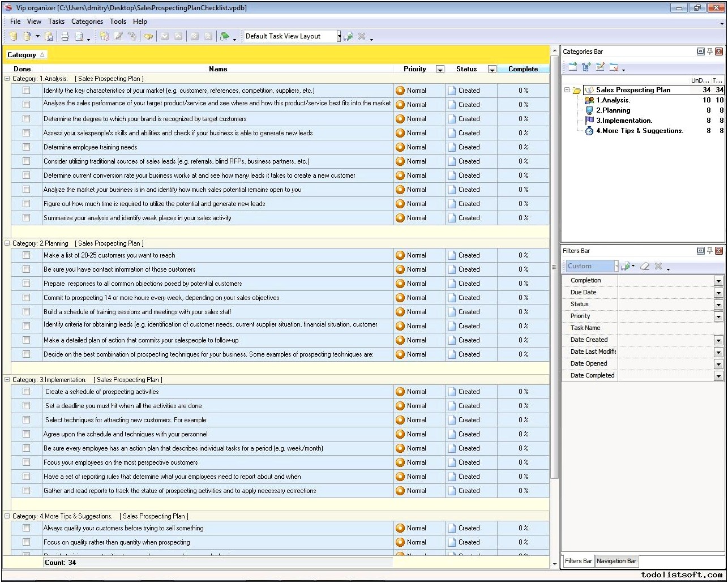The height and width of the screenshot is (583, 728).
Task: Collapse the 'Category: 1.Analysis' group
Action: pos(7,79)
